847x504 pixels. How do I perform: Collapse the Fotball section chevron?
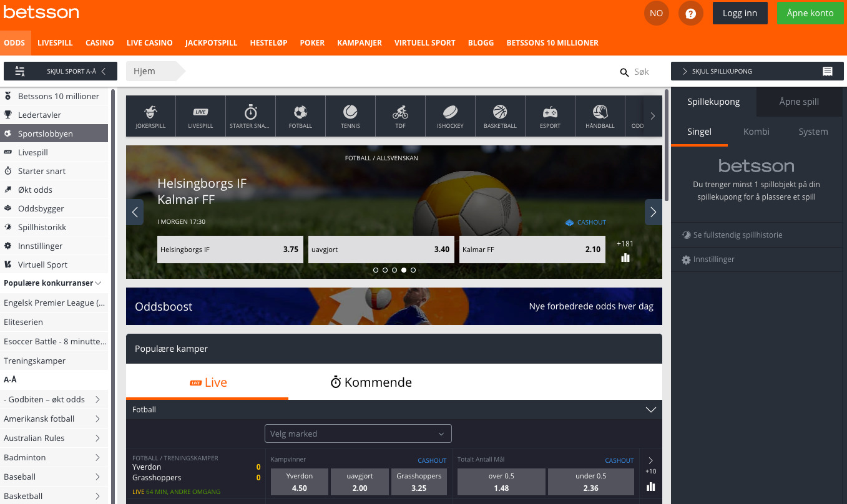[x=651, y=410]
